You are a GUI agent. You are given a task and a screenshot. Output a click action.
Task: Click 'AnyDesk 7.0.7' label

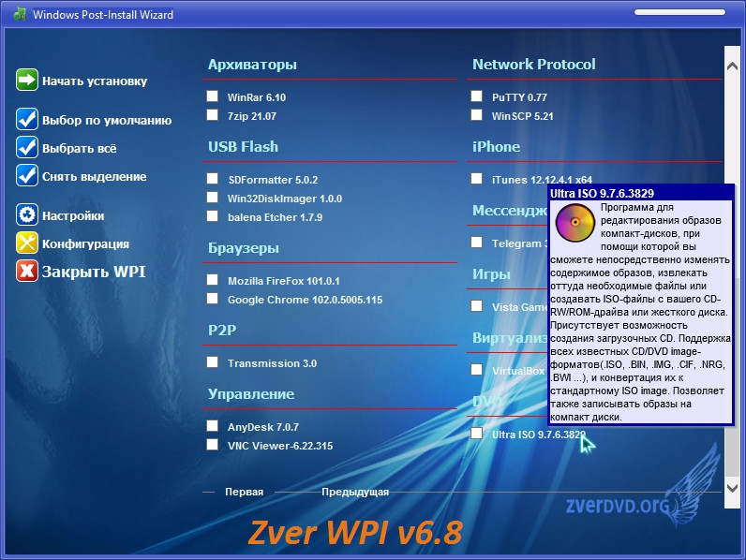click(x=263, y=427)
